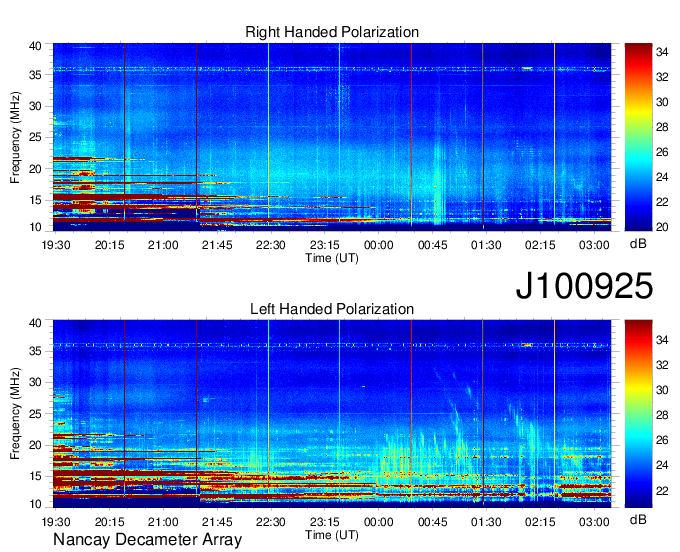This screenshot has height=552, width=680.
Task: Click the 00:00 time tick under Right Handed plot
Action: [379, 245]
